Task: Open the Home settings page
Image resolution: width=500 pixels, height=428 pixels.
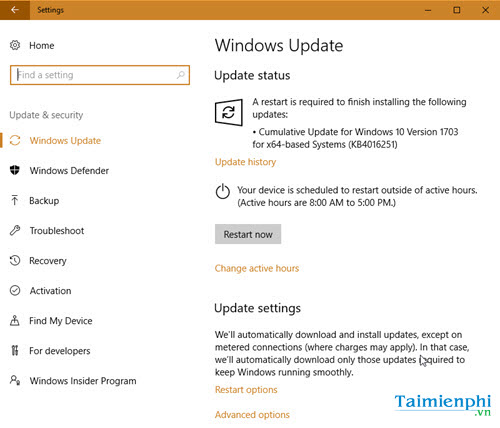Action: point(42,45)
